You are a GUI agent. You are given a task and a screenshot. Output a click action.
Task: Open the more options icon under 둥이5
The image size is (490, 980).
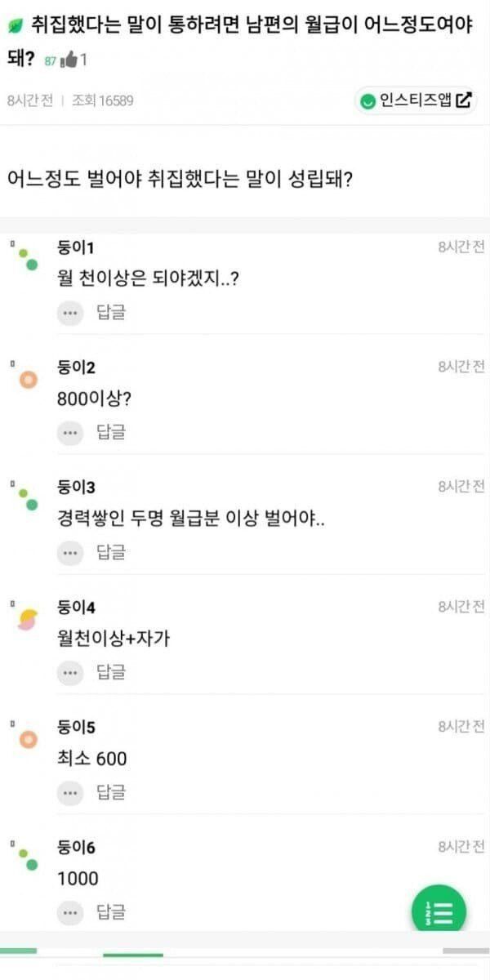point(70,792)
